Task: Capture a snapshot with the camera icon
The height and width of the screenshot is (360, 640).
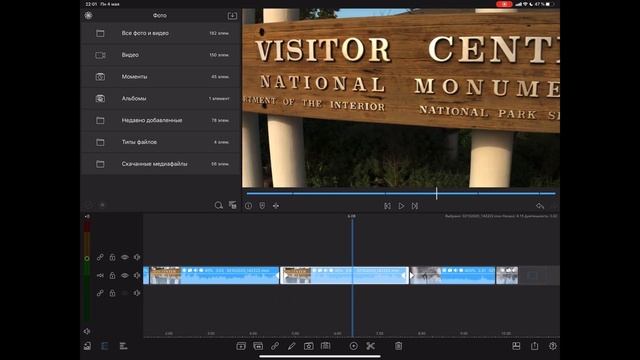Action: pos(309,346)
